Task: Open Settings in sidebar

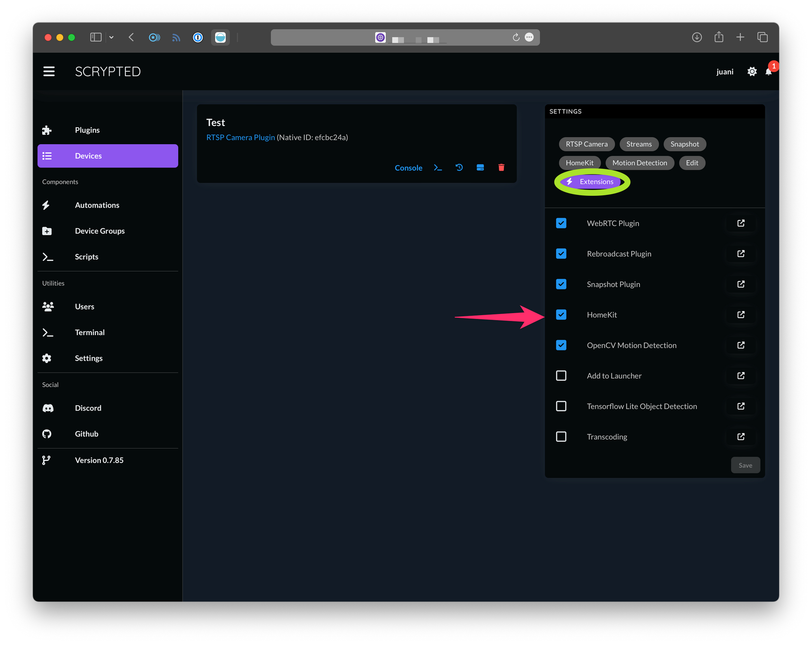Action: [x=108, y=358]
